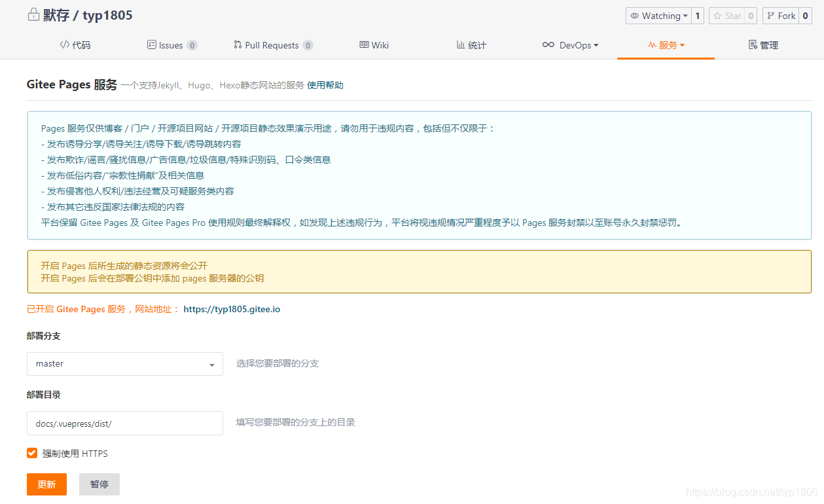Click the Star icon
This screenshot has width=824, height=504.
click(717, 16)
